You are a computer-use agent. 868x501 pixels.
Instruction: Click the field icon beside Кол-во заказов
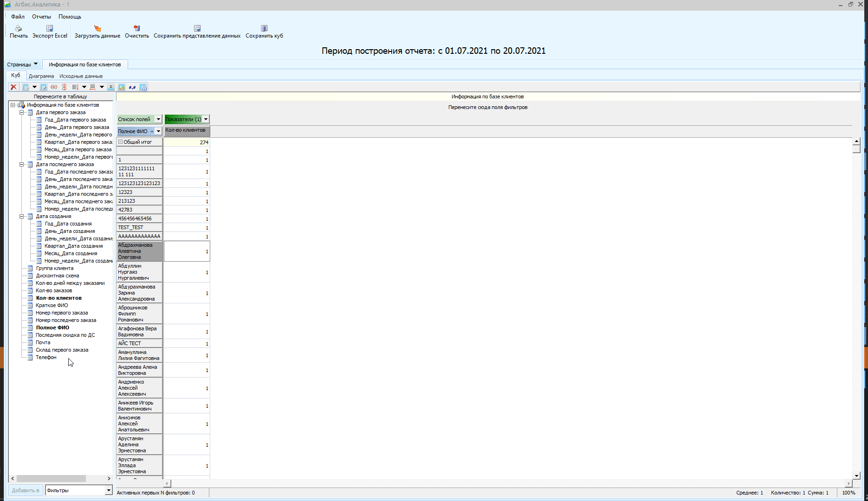(30, 290)
